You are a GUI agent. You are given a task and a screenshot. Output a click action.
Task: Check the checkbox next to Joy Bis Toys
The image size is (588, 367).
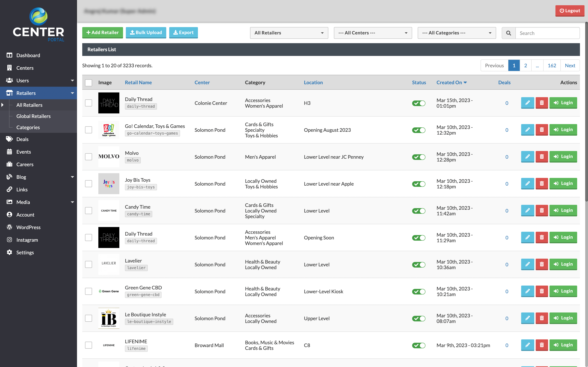pos(88,184)
